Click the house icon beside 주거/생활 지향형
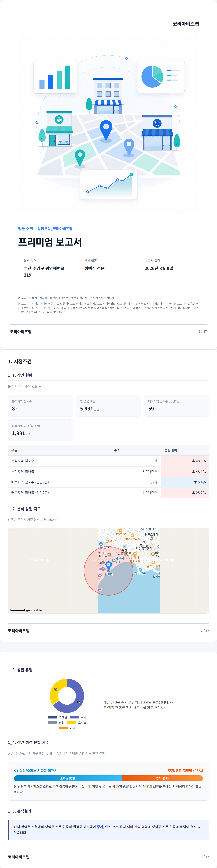217x868 pixels. (164, 771)
